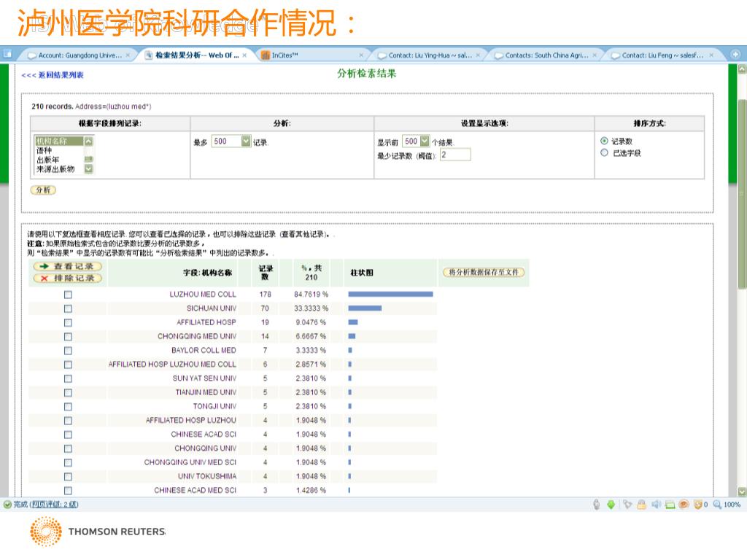
Task: Close the Contact: Liu Feng tab
Action: [x=711, y=55]
